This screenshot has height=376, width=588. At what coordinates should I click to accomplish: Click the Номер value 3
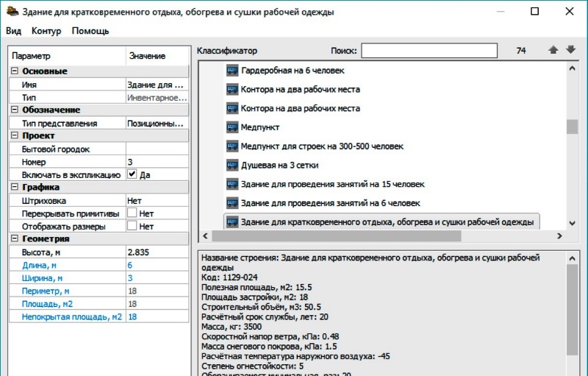click(x=157, y=162)
